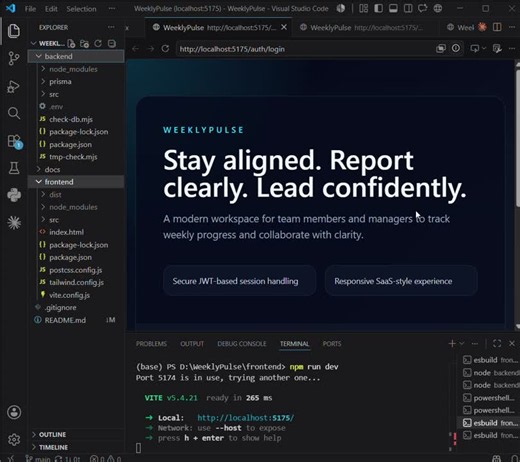Screen dimensions: 520x462
Task: Create a new folder in Explorer
Action: (84, 43)
